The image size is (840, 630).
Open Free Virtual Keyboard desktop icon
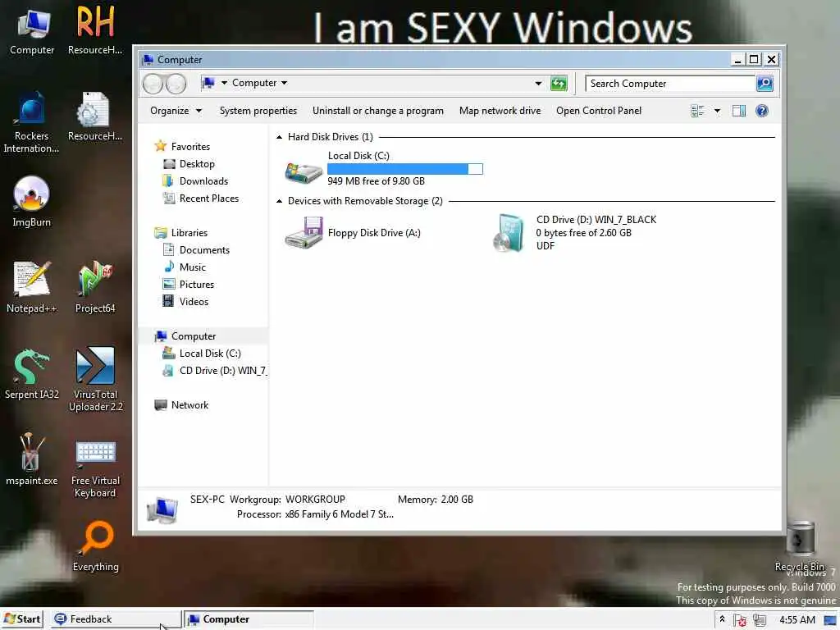tap(95, 468)
